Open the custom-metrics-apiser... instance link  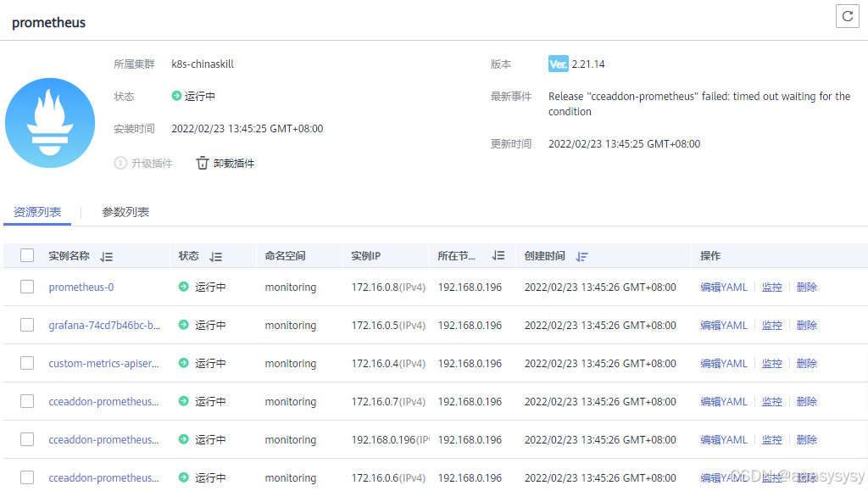click(x=103, y=364)
